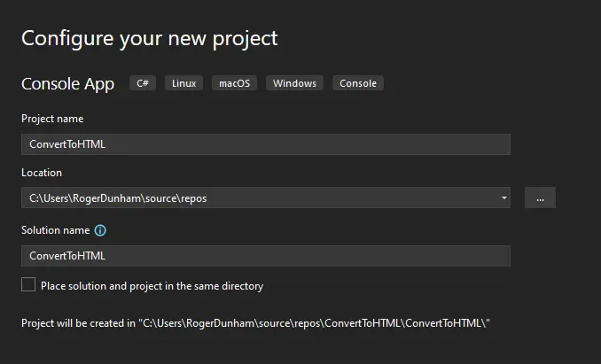Viewport: 601px width, 364px height.
Task: Browse for location with the ellipsis button
Action: coord(540,198)
